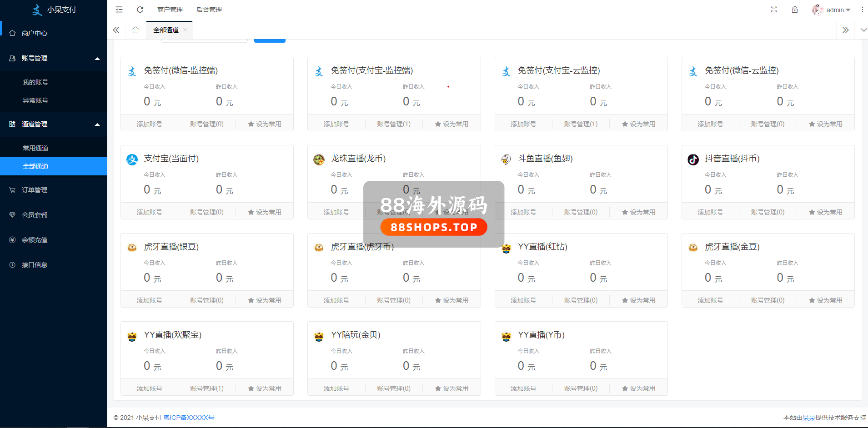
Task: Star YY直播(Y币) channel as 设为常用
Action: [638, 388]
